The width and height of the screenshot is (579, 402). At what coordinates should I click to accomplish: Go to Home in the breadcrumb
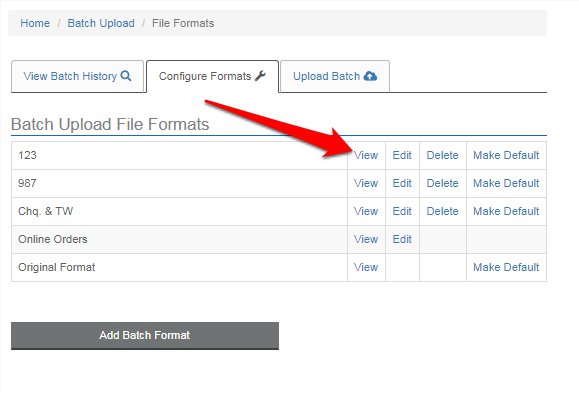(x=35, y=23)
